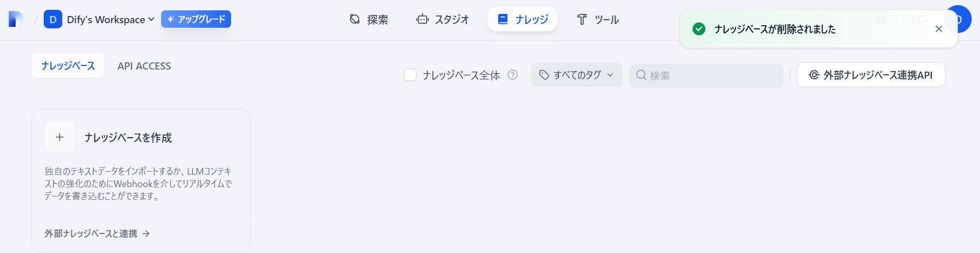Click chevron arrow on すべてのタグ

click(x=610, y=75)
